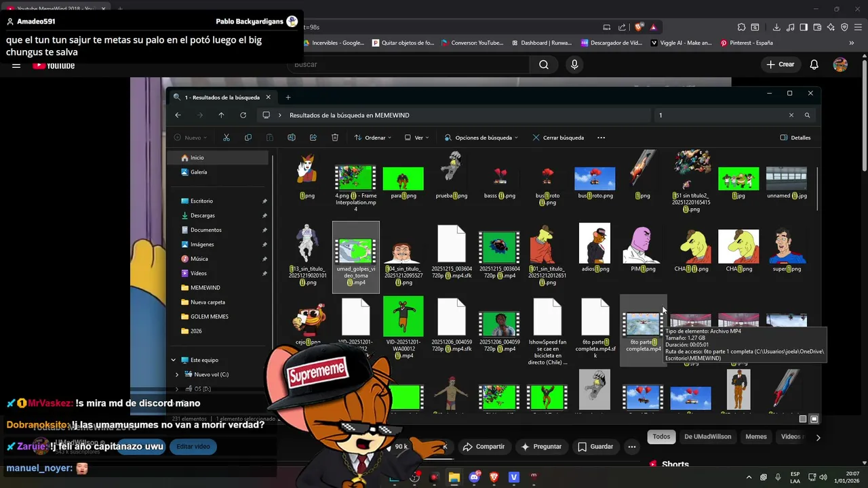Viewport: 868px width, 488px height.
Task: Open the Ordenar sort dropdown
Action: (x=373, y=138)
